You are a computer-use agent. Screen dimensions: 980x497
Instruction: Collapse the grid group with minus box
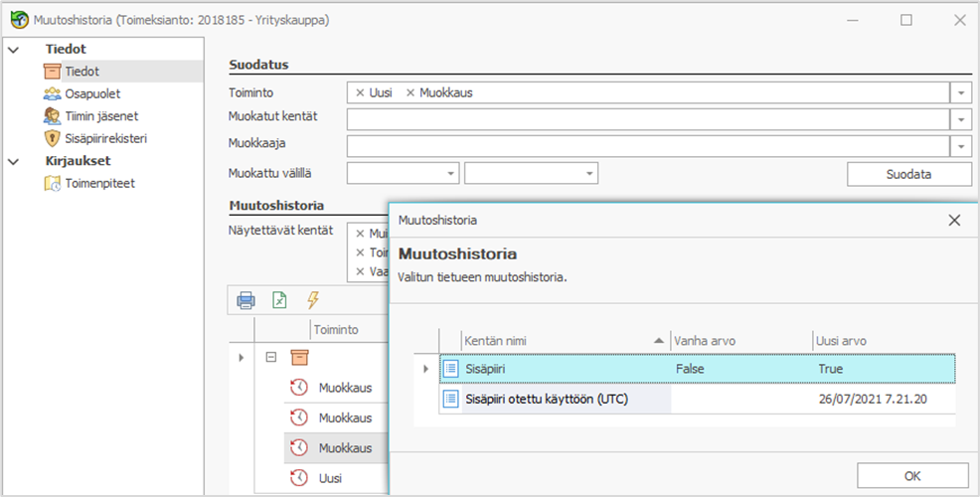coord(269,357)
